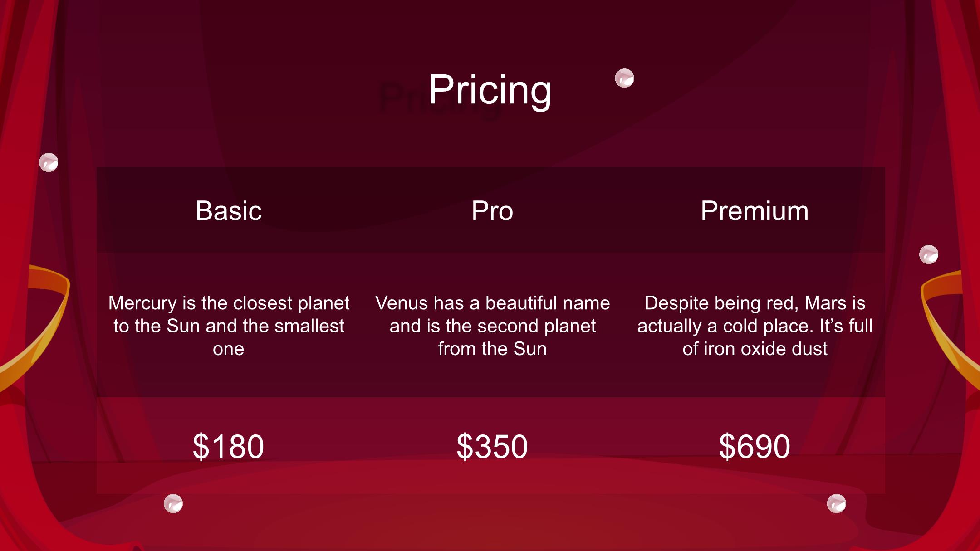This screenshot has width=980, height=551.
Task: Click the pearl beside the Pricing title
Action: pyautogui.click(x=624, y=78)
